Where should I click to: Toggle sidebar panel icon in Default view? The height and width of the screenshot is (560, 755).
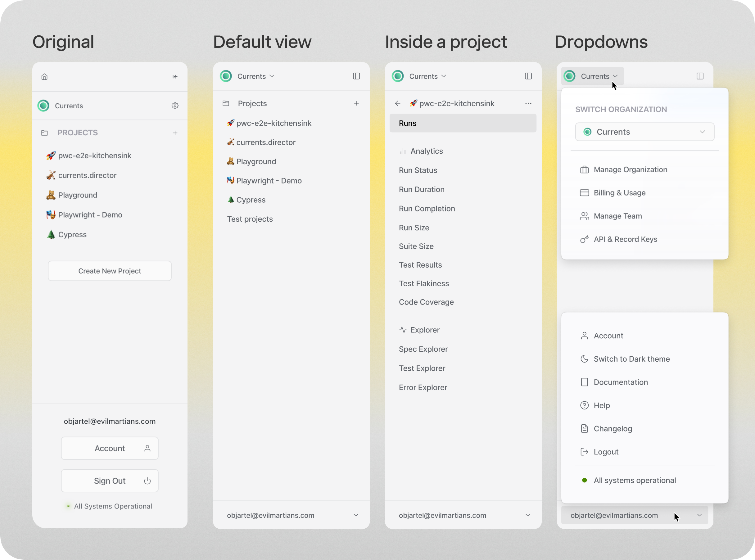coord(356,76)
